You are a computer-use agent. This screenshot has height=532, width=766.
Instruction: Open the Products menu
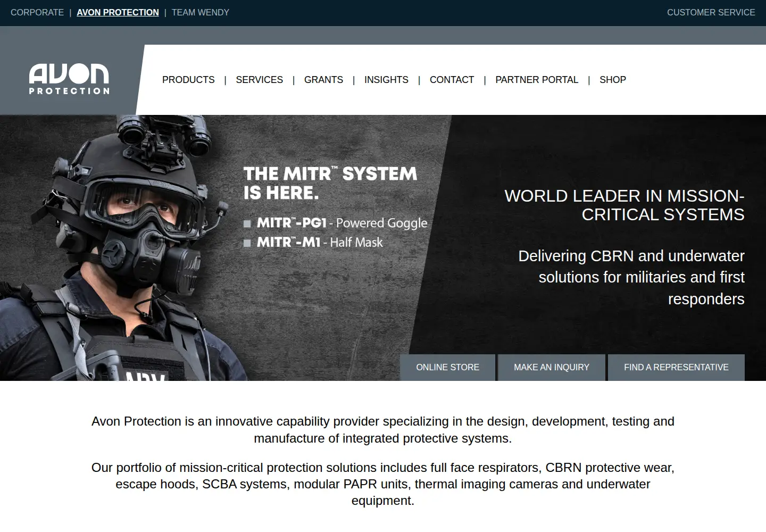click(x=188, y=80)
